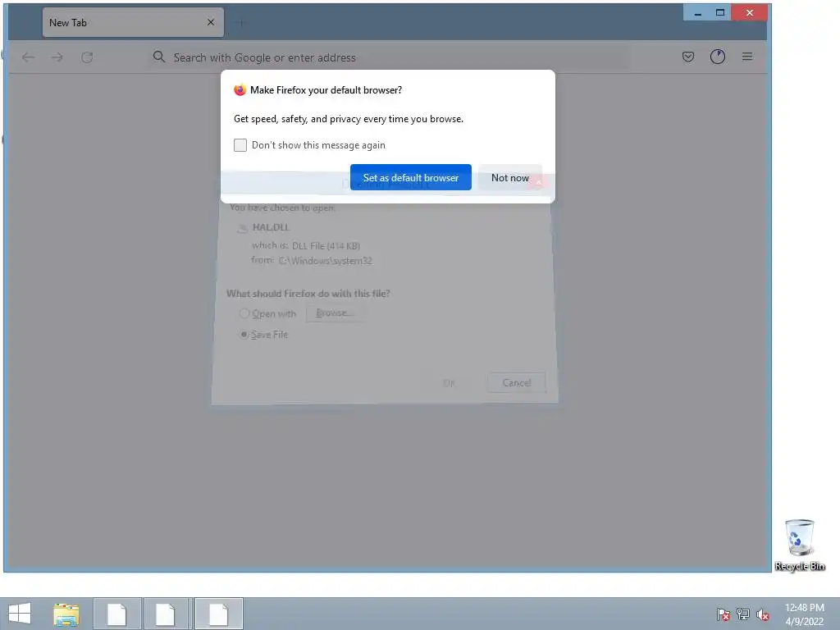Select the New Tab tab
Screen dimensions: 840x630
coord(133,22)
